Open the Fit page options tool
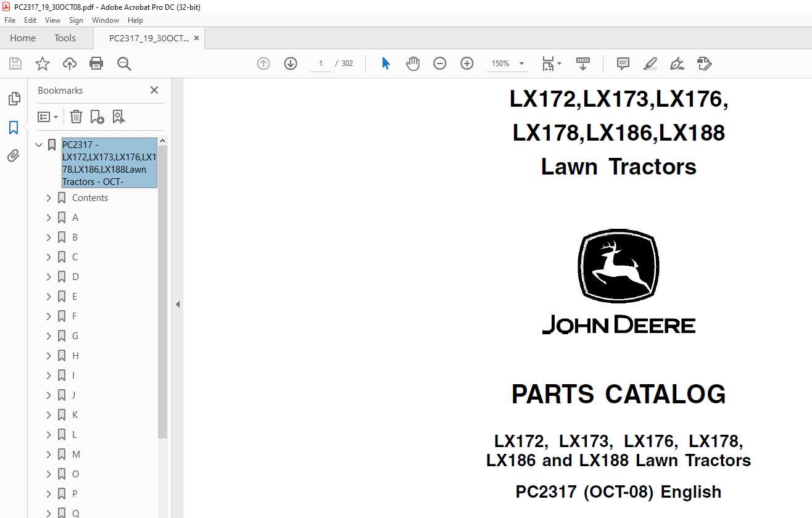This screenshot has height=518, width=812. pos(552,64)
